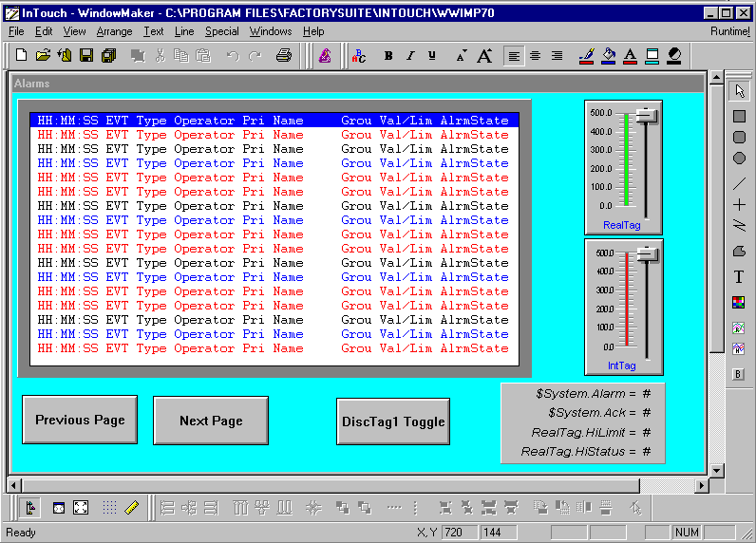Click the Save Window icon
The width and height of the screenshot is (756, 543).
click(x=86, y=56)
